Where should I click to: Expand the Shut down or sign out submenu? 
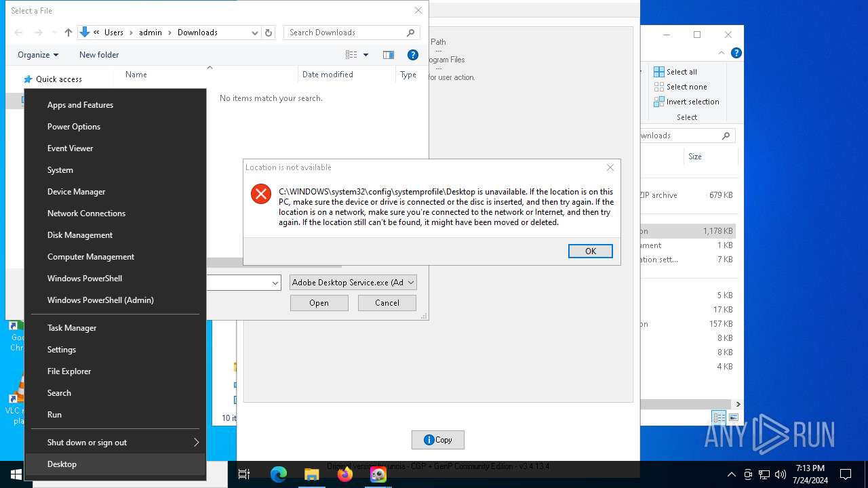point(115,443)
